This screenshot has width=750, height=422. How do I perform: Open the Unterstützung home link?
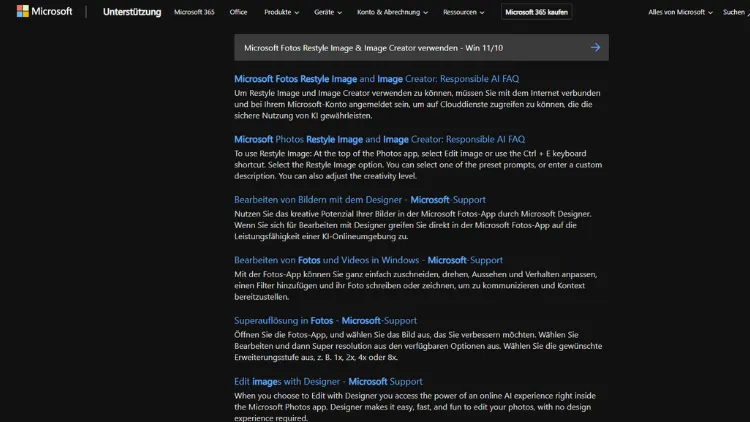click(x=132, y=12)
